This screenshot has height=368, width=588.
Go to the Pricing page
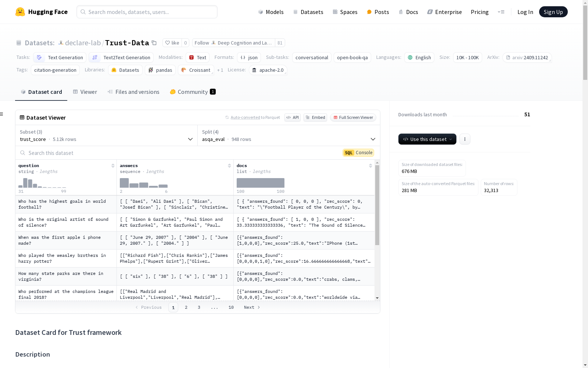pos(480,12)
